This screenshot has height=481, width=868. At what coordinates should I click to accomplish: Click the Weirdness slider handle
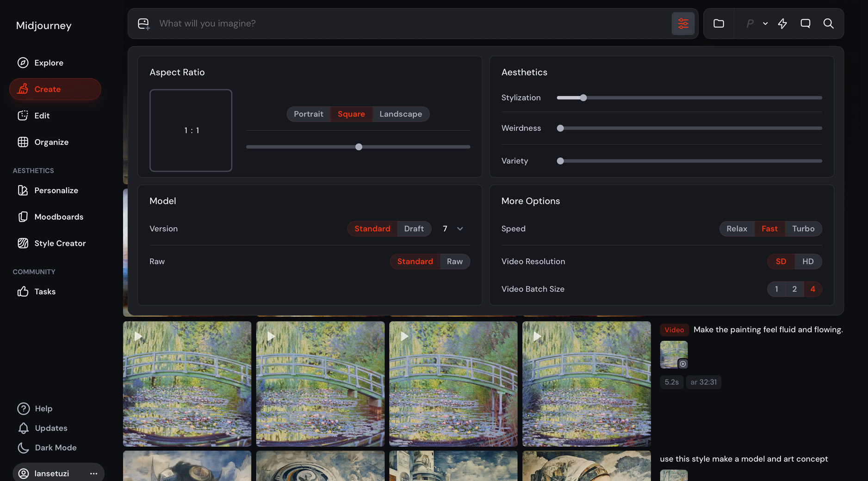point(560,128)
